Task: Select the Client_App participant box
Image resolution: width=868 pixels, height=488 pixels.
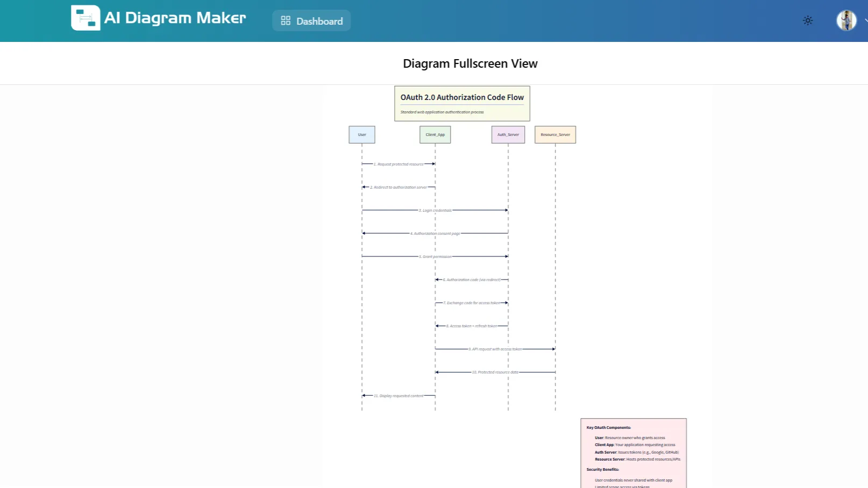Action: pos(435,134)
